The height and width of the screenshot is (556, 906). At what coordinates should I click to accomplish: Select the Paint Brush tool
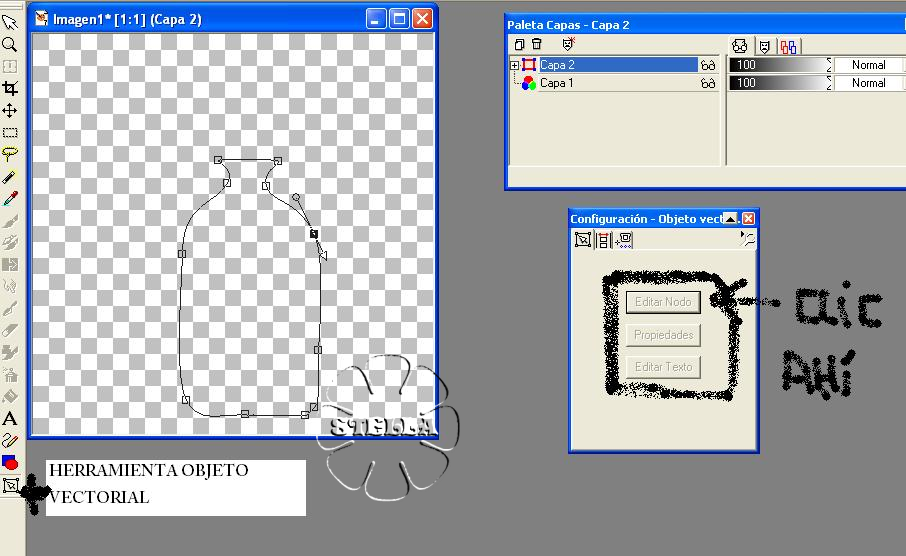pyautogui.click(x=10, y=220)
